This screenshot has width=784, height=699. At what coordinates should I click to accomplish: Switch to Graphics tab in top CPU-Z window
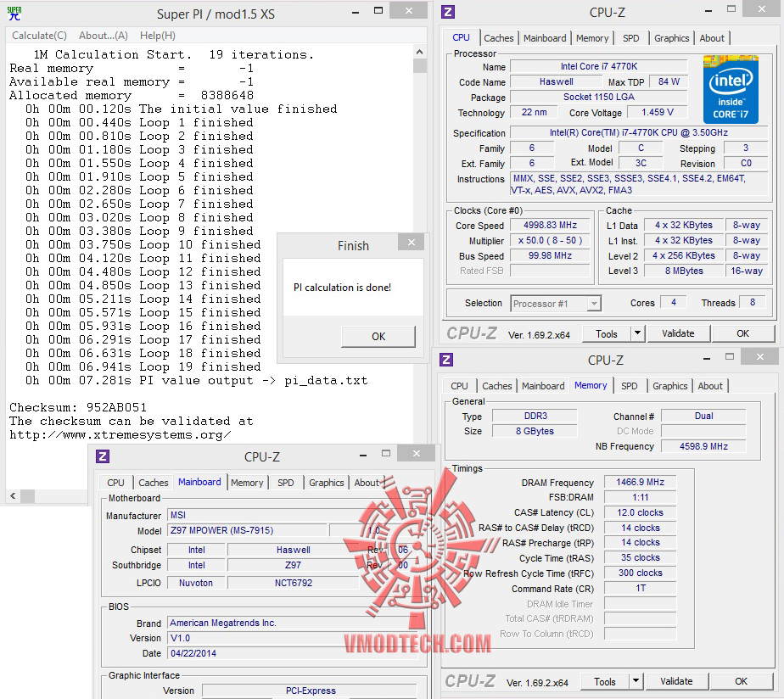click(671, 38)
